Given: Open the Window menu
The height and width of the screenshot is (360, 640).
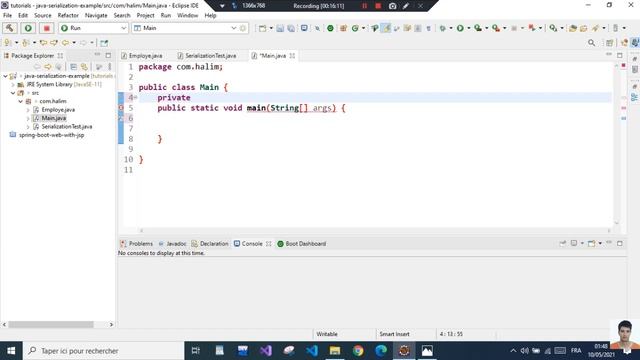Looking at the screenshot, I should [187, 16].
